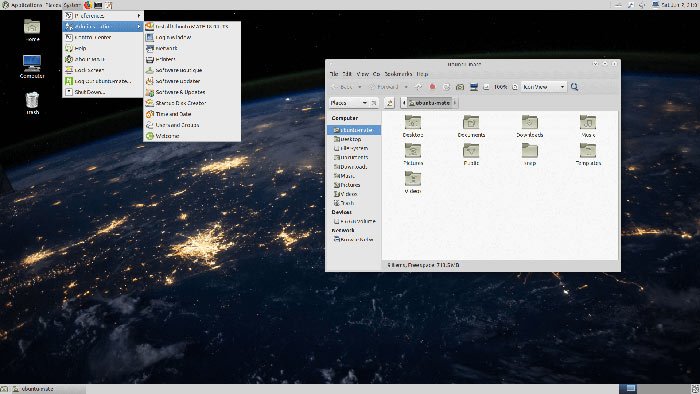Open Bookmarks menu in file manager
The image size is (700, 394).
(x=398, y=74)
